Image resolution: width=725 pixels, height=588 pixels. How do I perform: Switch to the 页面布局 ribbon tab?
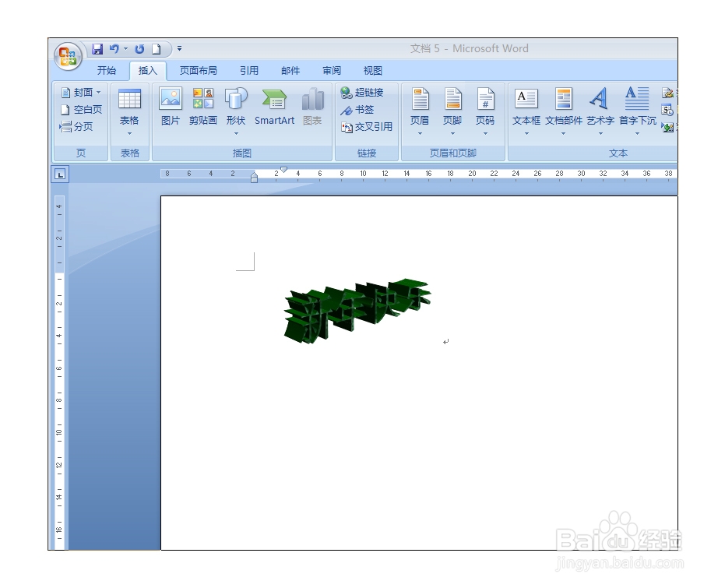[199, 70]
